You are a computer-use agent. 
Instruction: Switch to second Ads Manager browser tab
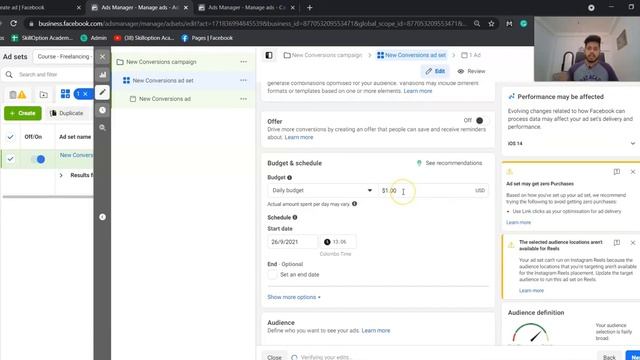click(247, 7)
